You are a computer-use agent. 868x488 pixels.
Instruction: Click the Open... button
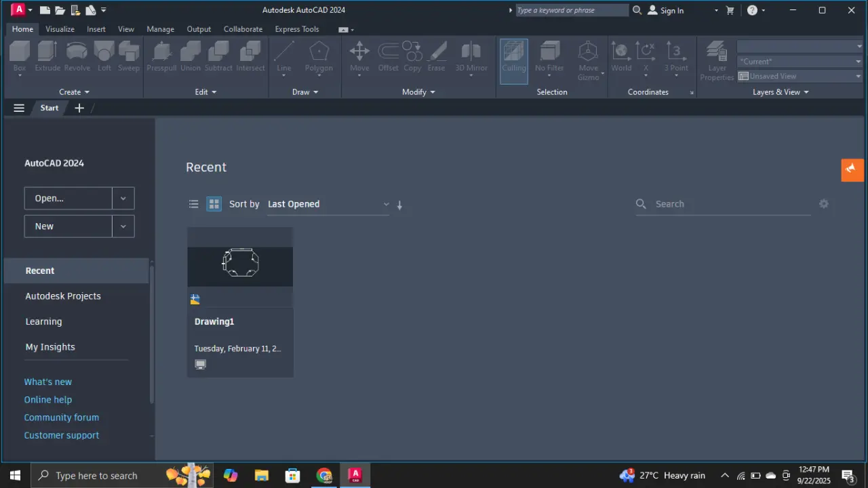click(x=68, y=199)
